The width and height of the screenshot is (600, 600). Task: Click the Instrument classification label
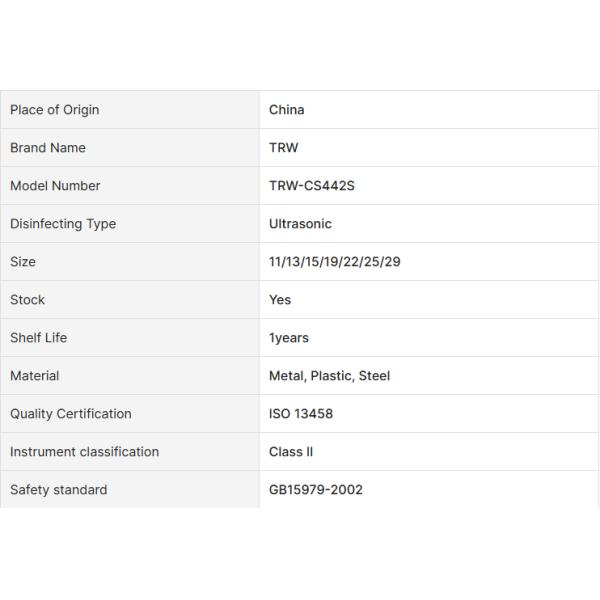tap(85, 452)
